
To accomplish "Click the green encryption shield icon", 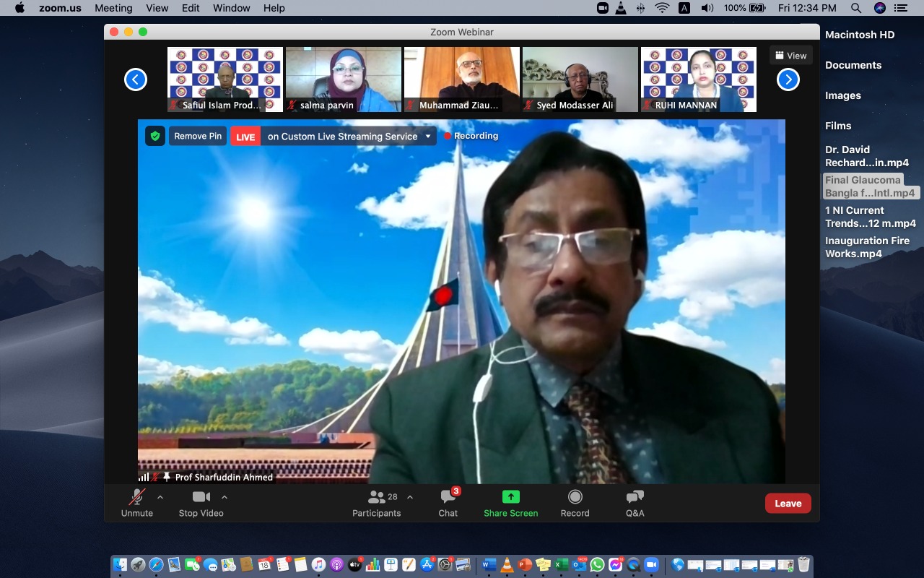I will click(155, 136).
